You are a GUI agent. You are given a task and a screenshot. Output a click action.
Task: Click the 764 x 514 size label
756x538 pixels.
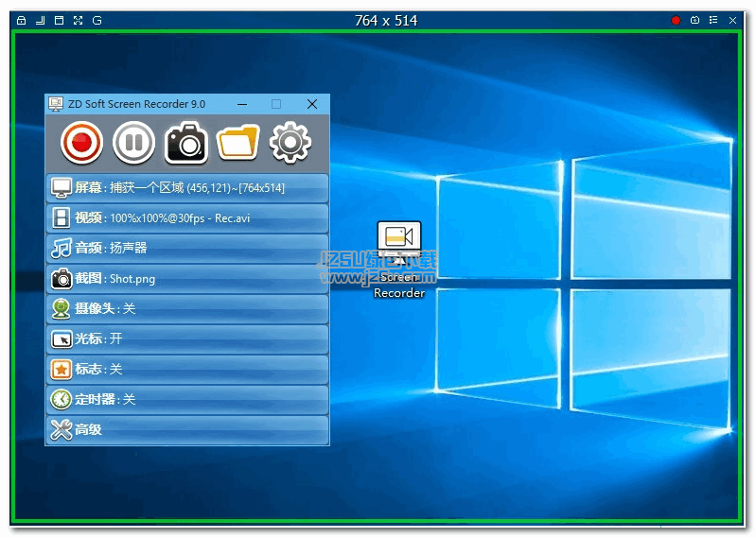click(386, 21)
